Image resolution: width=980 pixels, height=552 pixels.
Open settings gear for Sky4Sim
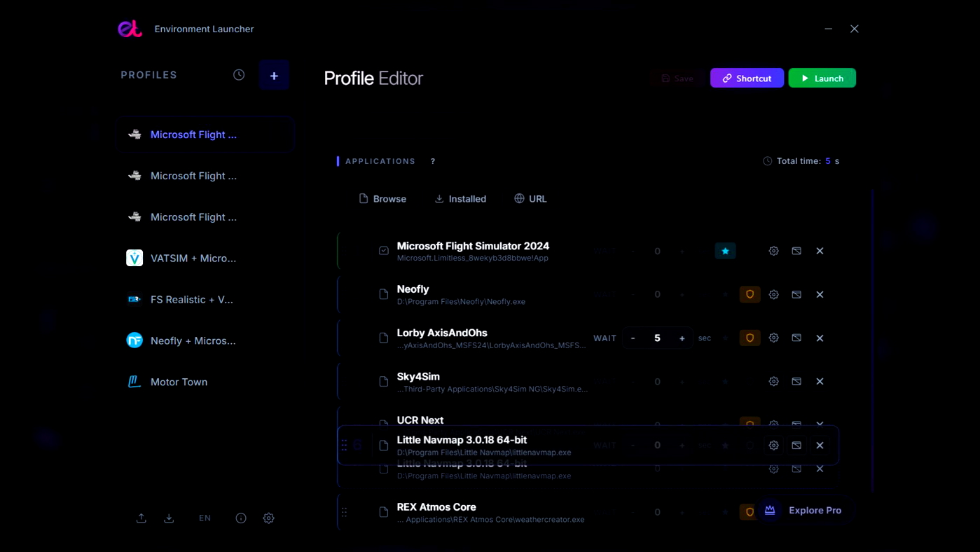(773, 382)
